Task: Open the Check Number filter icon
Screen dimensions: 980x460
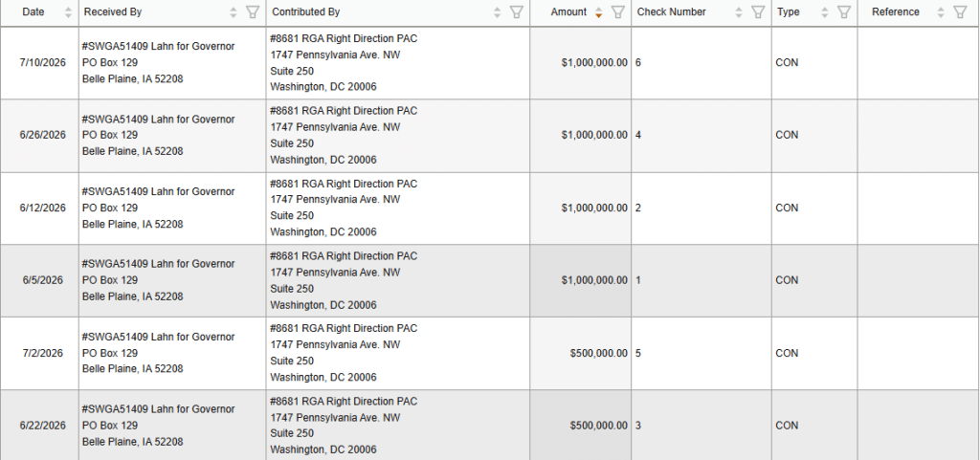Action: 758,11
